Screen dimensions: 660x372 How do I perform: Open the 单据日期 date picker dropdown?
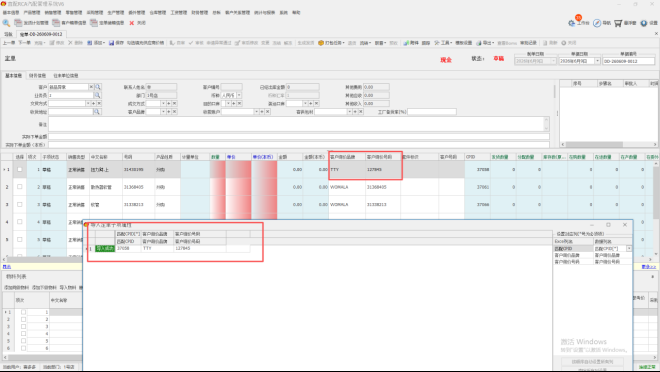click(597, 61)
